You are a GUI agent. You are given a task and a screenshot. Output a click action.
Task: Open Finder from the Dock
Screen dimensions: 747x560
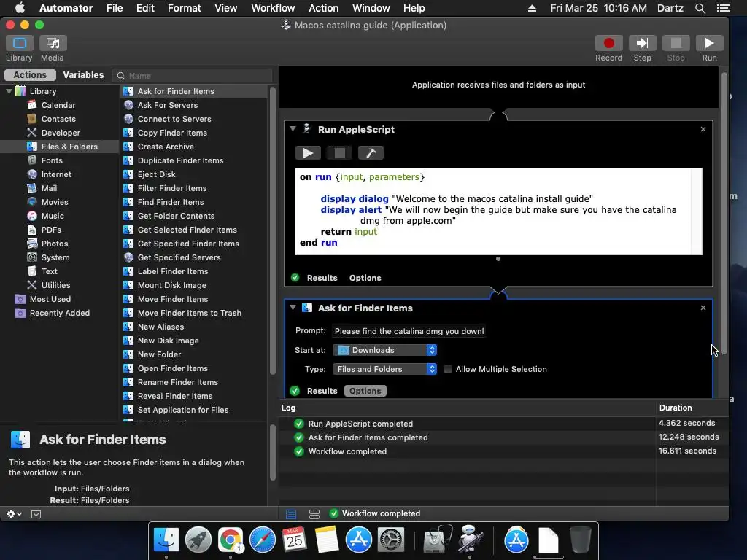pos(166,540)
